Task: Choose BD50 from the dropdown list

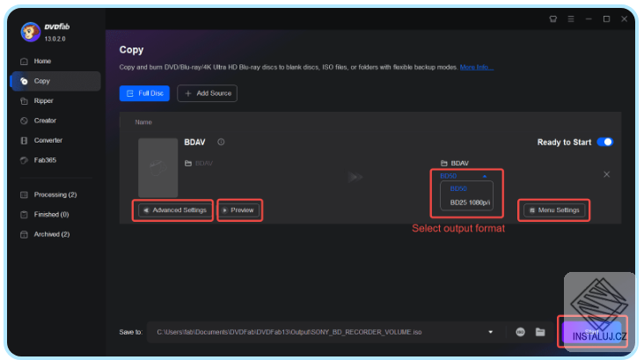Action: coord(458,188)
